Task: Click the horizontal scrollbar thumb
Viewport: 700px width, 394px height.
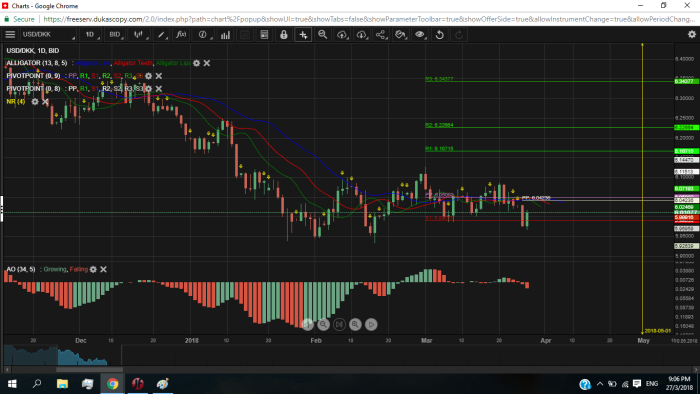Action: (x=89, y=369)
